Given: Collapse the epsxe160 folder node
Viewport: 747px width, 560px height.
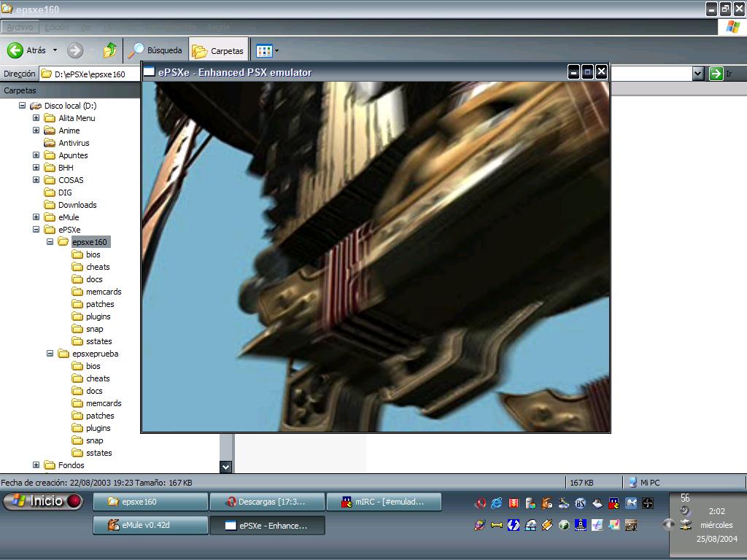Looking at the screenshot, I should 50,241.
